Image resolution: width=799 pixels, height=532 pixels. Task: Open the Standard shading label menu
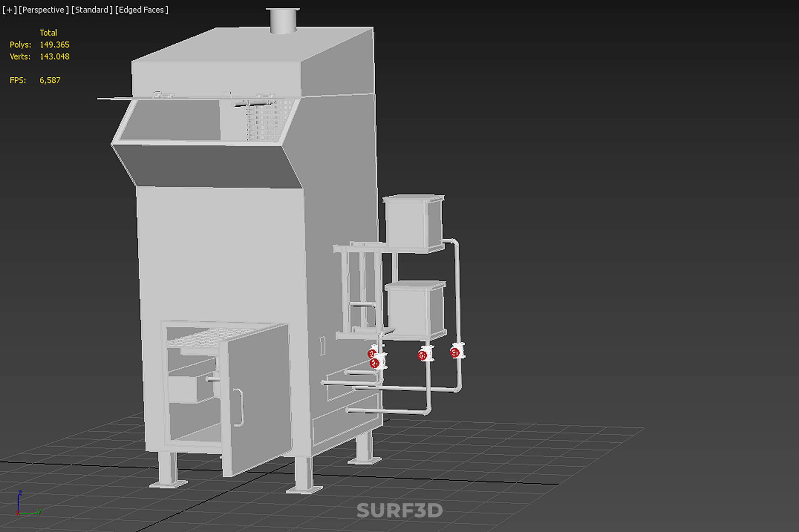click(x=92, y=10)
